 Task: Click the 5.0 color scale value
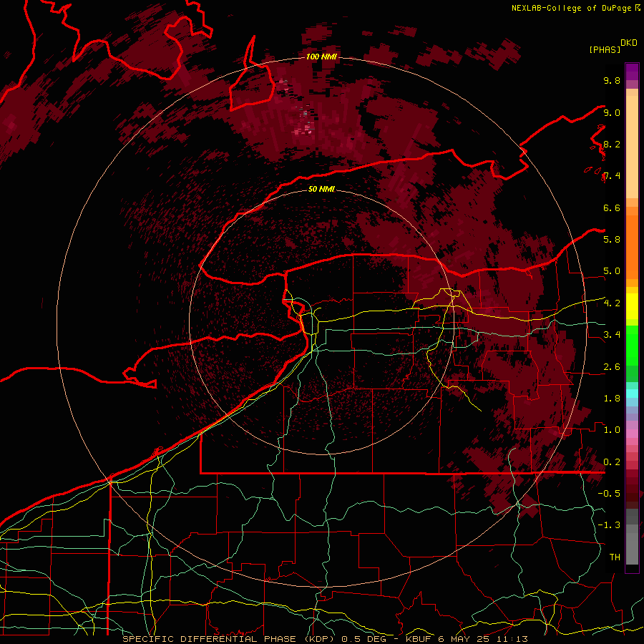[612, 271]
